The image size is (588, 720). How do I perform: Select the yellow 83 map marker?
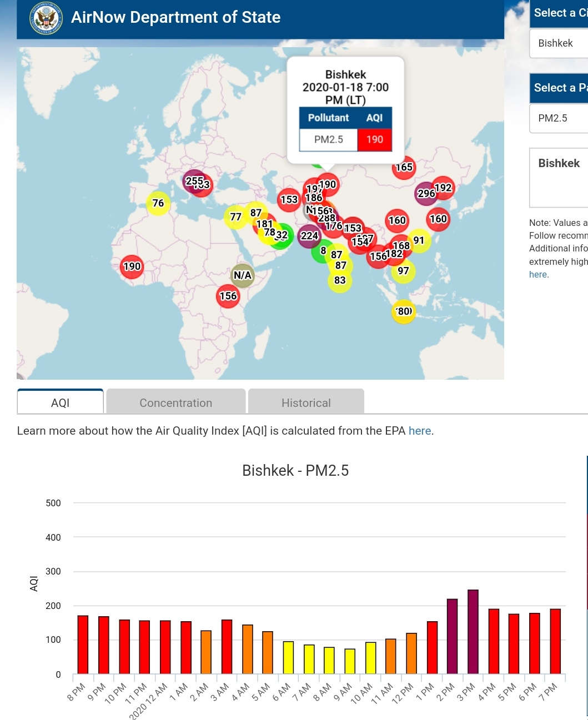pyautogui.click(x=340, y=281)
